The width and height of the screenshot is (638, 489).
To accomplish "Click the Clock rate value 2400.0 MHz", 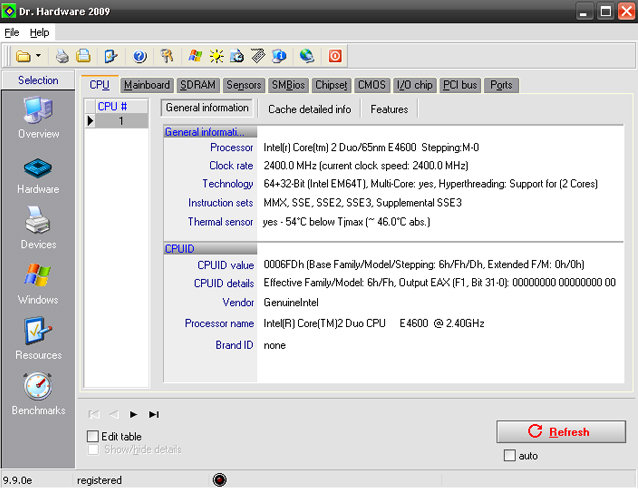I will [x=366, y=166].
